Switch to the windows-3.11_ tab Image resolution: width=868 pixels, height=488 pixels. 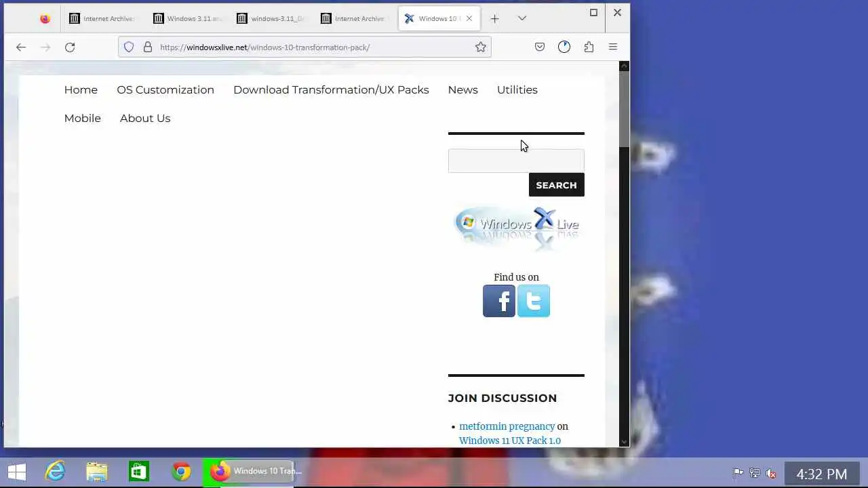271,19
